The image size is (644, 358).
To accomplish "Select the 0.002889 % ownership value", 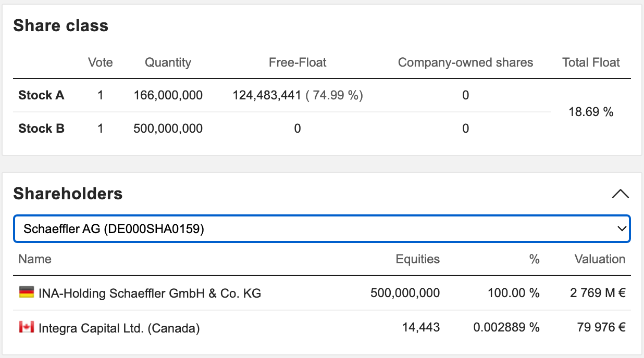I will pos(506,328).
